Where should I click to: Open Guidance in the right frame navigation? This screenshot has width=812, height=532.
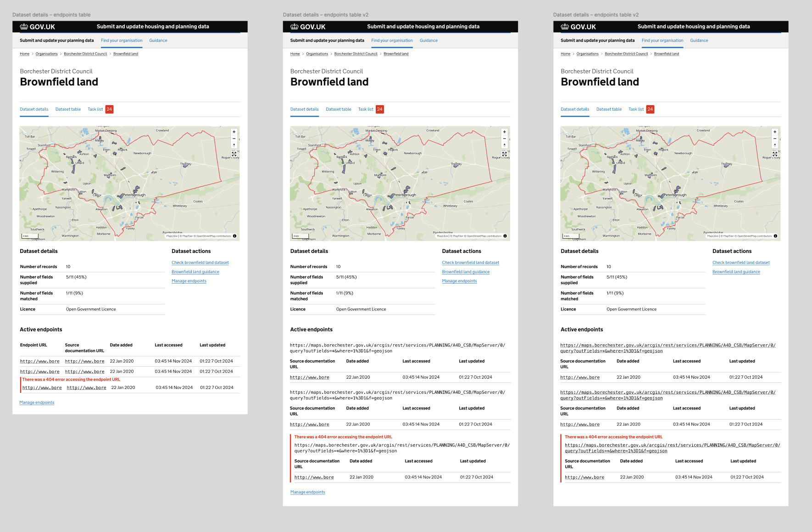699,40
